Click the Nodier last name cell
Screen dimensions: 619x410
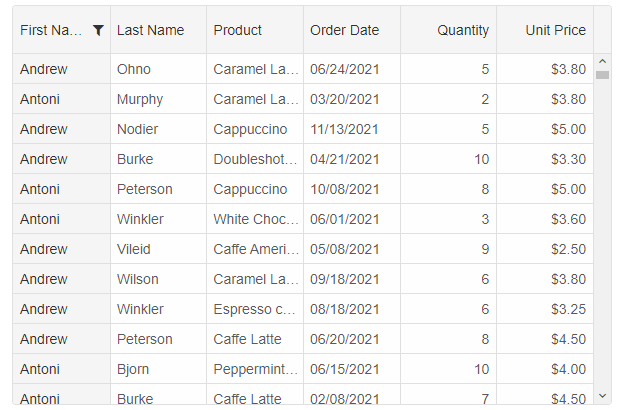coord(158,129)
